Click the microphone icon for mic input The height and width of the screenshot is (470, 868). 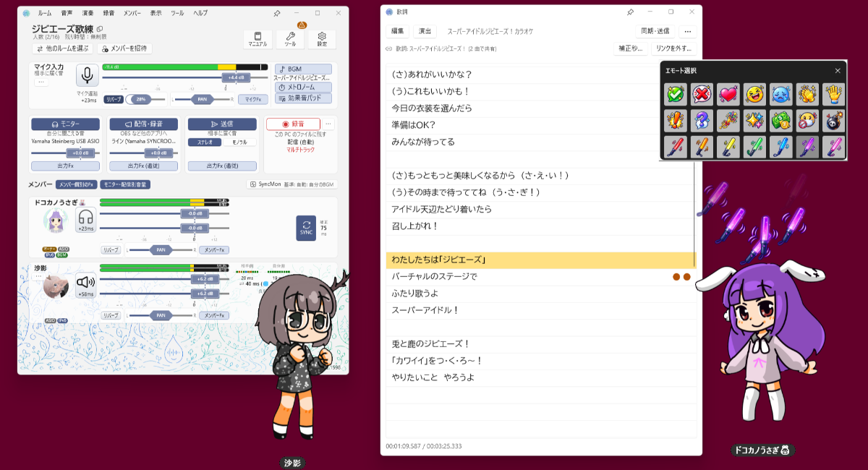(x=87, y=75)
